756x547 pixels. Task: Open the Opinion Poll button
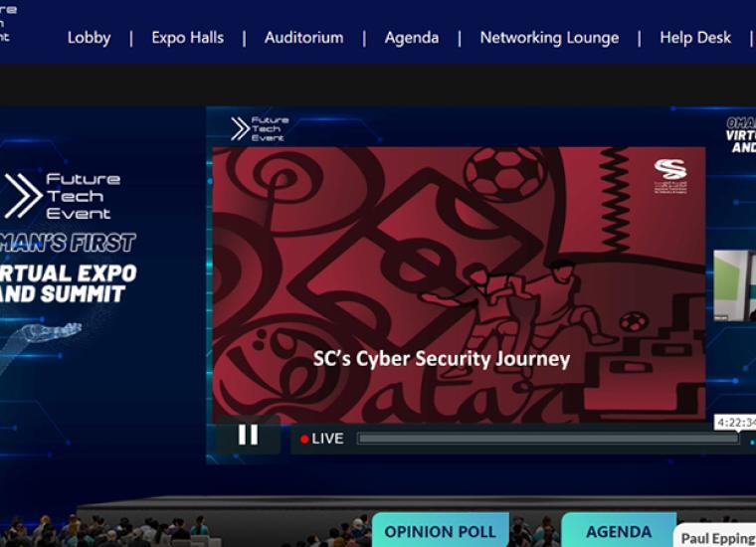pyautogui.click(x=441, y=531)
